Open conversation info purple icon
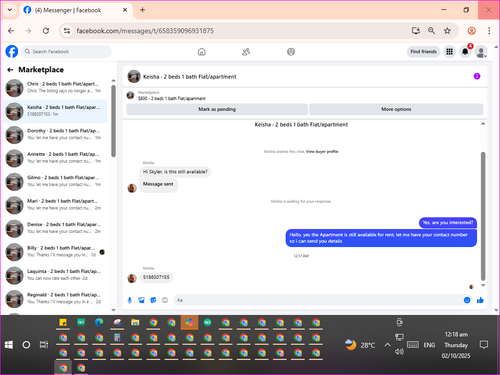Viewport: 500px width, 375px height. point(477,76)
